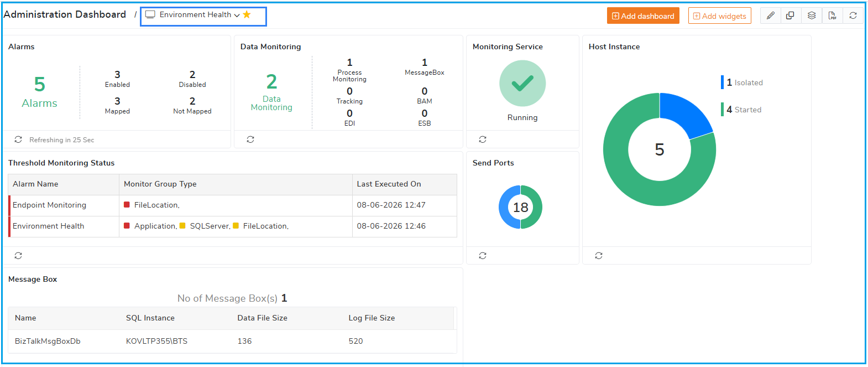The image size is (868, 367).
Task: Click the 2 Not Mapped alarms count
Action: [x=192, y=101]
